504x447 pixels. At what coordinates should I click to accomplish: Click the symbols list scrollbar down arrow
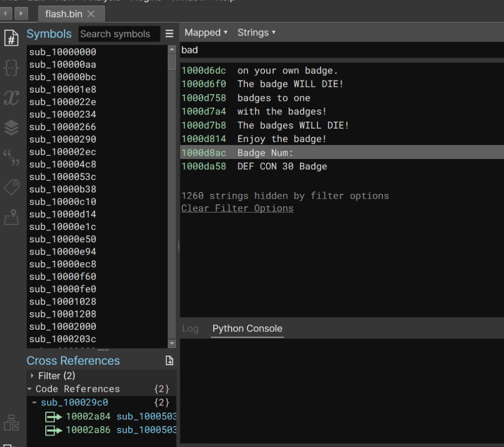172,344
